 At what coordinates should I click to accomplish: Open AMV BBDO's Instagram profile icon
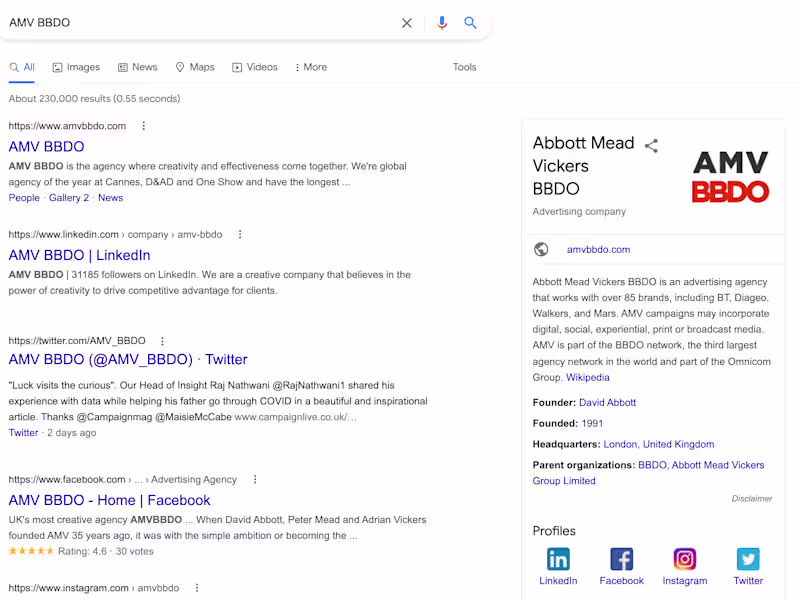point(685,560)
